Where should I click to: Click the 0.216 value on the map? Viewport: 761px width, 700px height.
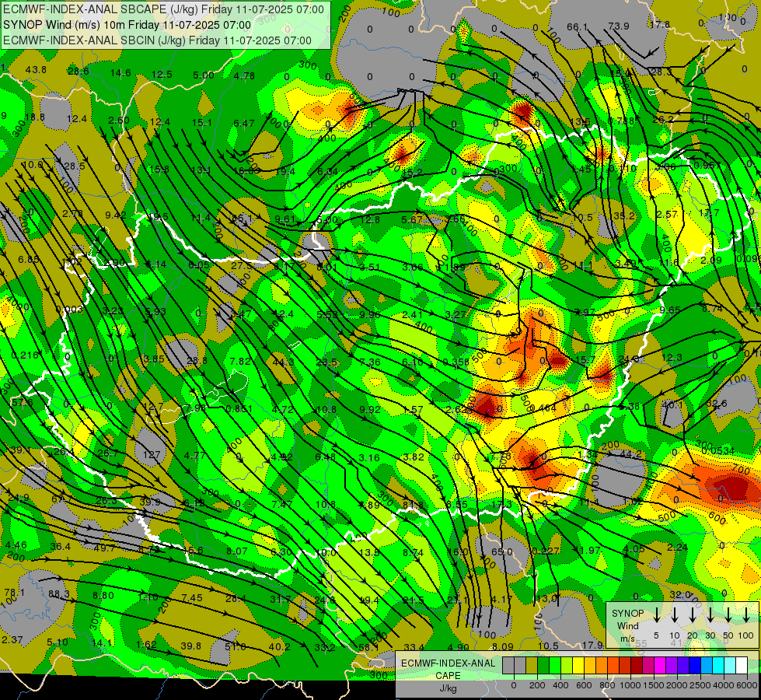[x=25, y=355]
